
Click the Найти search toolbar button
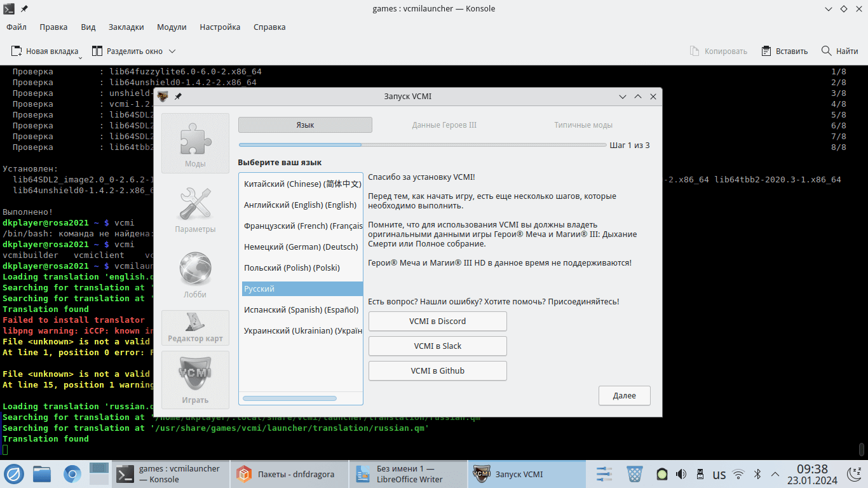pos(840,51)
